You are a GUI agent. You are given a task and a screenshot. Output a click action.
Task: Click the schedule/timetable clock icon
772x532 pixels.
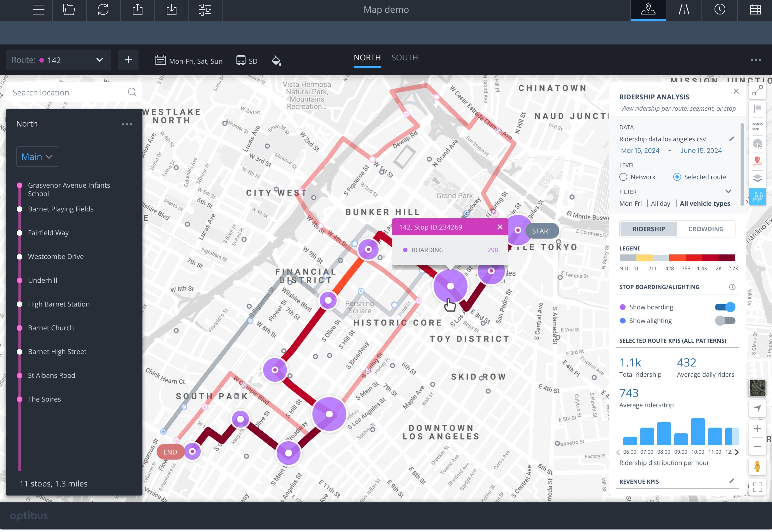coord(720,10)
